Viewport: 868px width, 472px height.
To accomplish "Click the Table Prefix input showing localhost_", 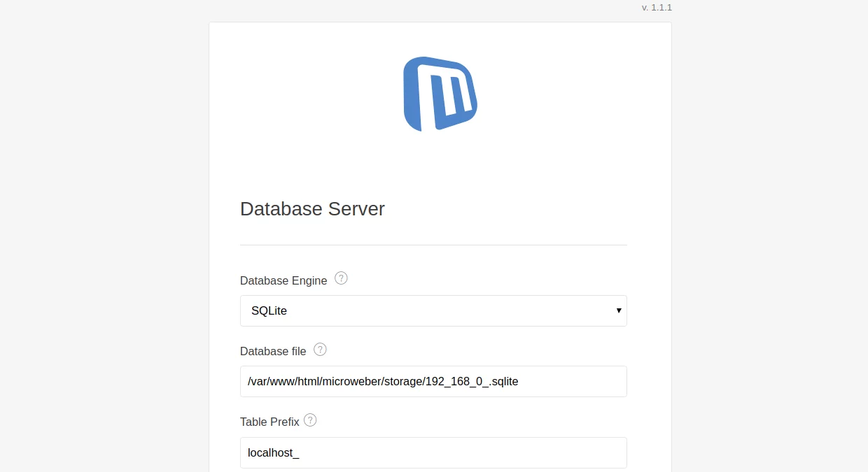I will 433,452.
